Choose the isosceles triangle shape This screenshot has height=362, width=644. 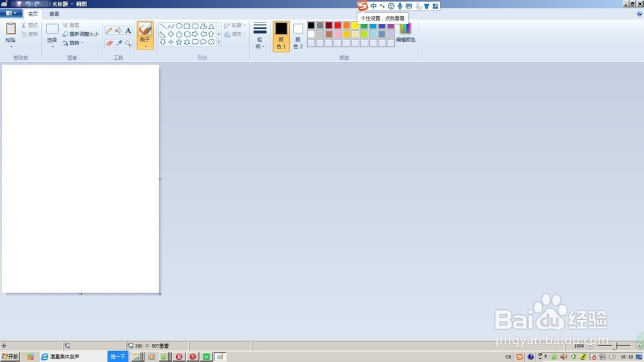pos(211,26)
